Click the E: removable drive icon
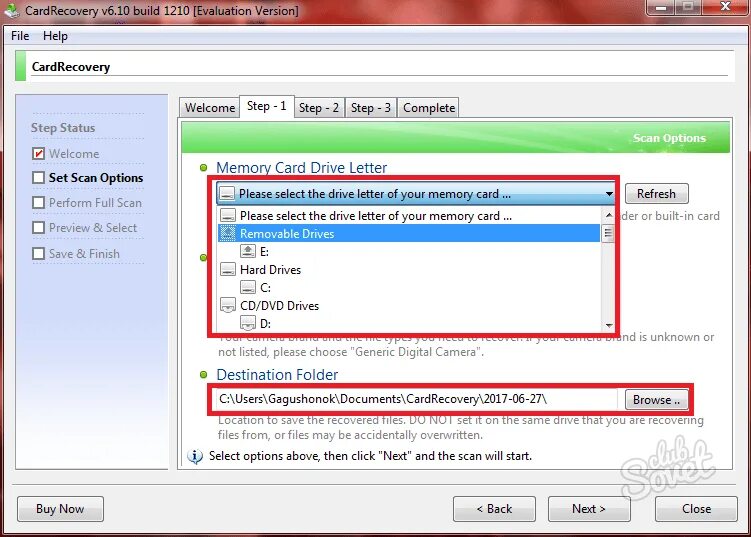751x537 pixels. point(248,251)
